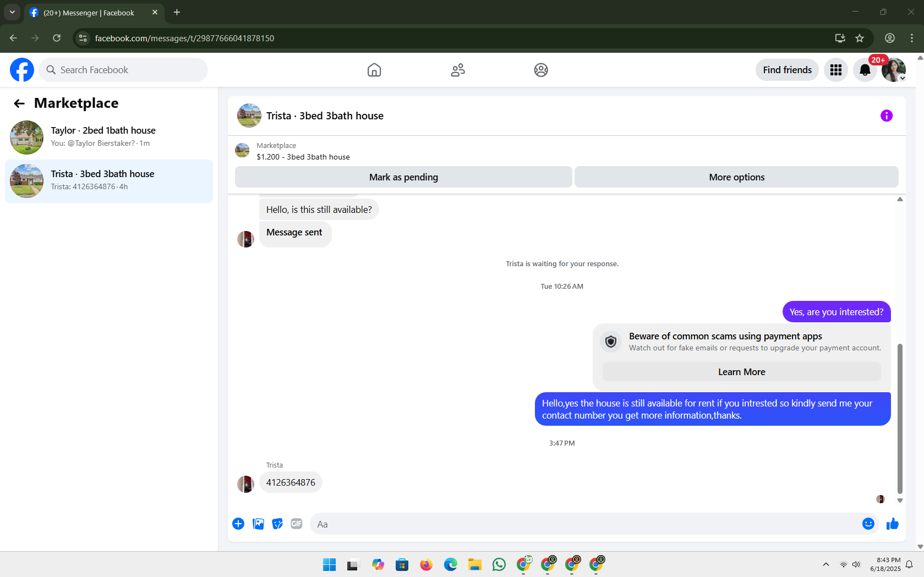Click the chat conversation scrollbar thumb
The width and height of the screenshot is (924, 577).
[900, 419]
